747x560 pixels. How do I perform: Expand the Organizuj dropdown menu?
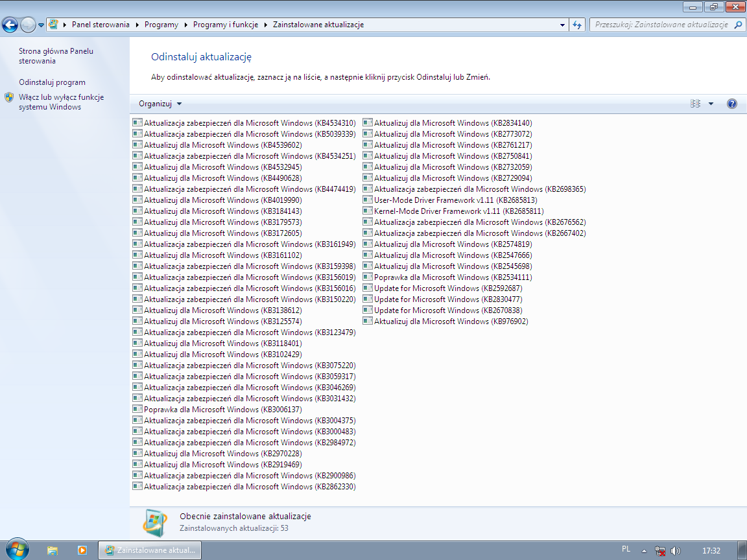pyautogui.click(x=160, y=104)
